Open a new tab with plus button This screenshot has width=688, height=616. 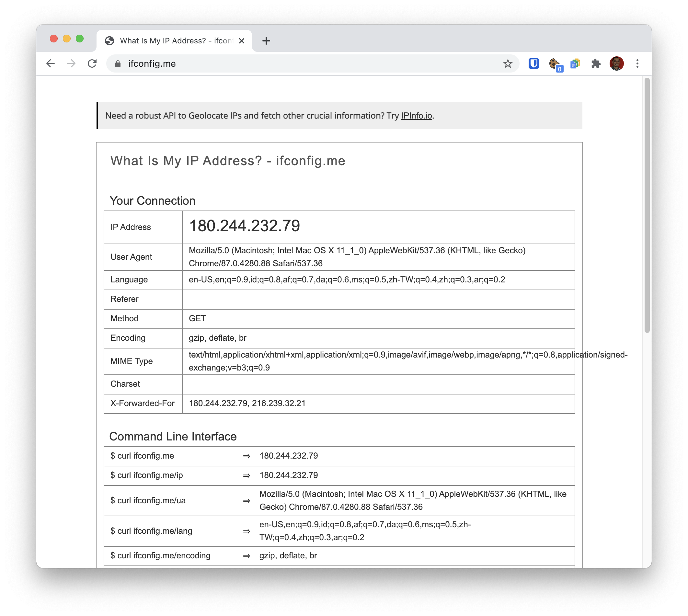266,40
